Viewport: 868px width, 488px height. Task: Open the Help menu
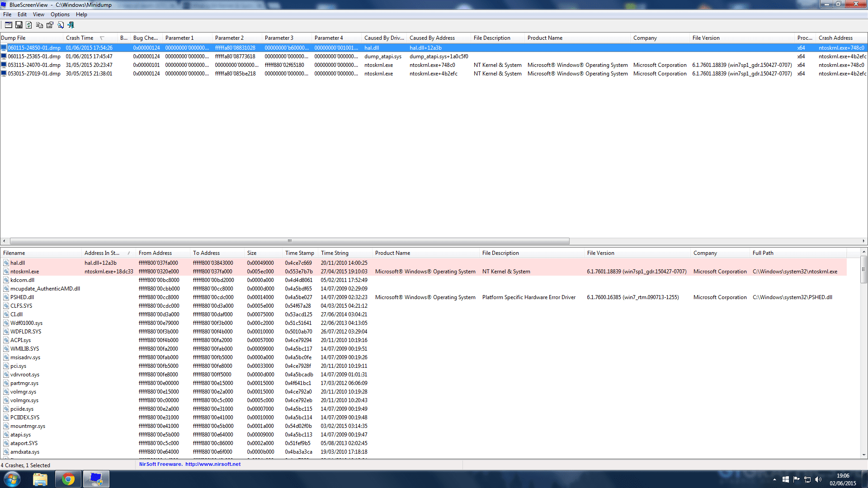click(81, 14)
